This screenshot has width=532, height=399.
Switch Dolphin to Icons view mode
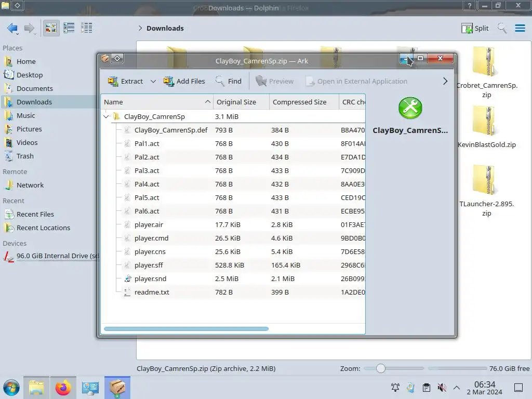(x=51, y=28)
